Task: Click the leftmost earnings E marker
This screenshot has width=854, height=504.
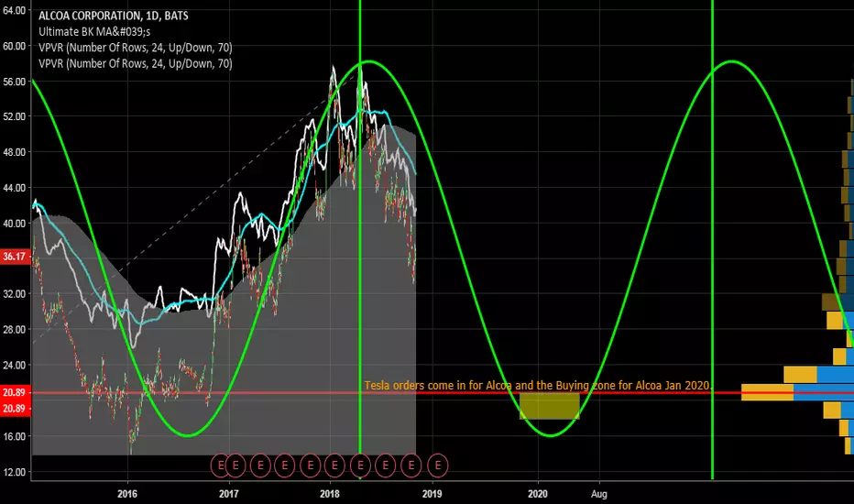Action: [221, 466]
